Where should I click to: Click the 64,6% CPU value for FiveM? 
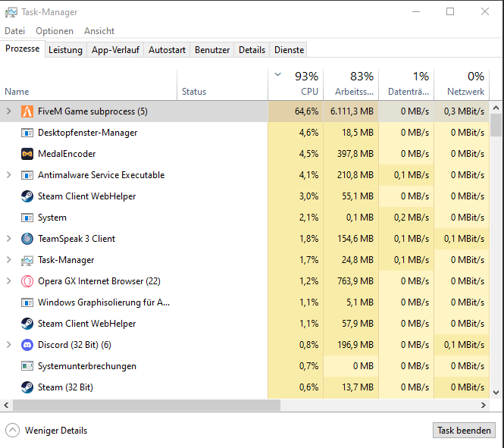pos(307,111)
